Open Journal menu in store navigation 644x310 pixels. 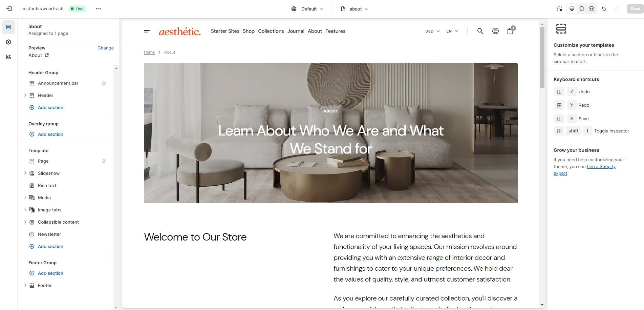coord(296,31)
